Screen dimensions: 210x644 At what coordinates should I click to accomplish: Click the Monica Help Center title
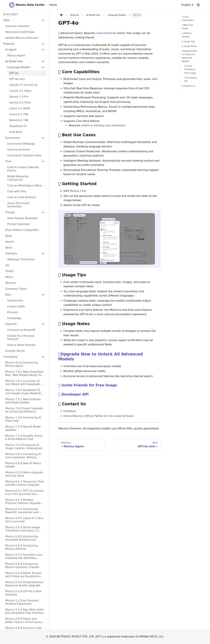point(30,5)
